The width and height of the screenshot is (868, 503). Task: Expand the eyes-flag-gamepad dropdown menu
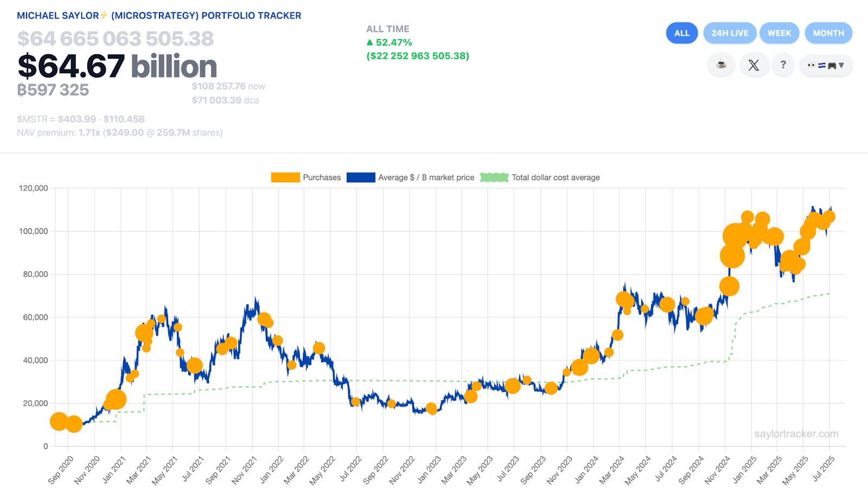(x=826, y=65)
